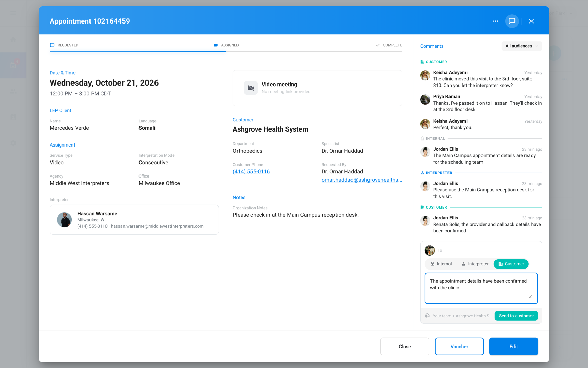Call customer phone (414) 555-0116 link

[251, 172]
